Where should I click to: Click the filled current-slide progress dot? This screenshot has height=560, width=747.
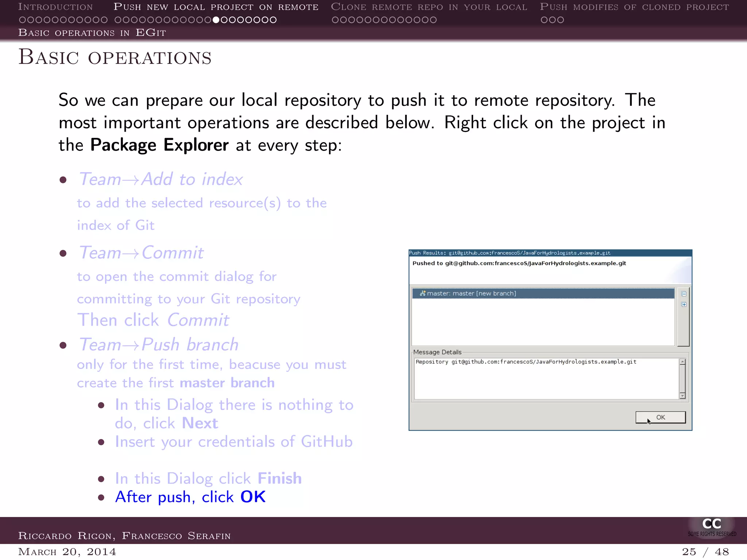coord(216,20)
